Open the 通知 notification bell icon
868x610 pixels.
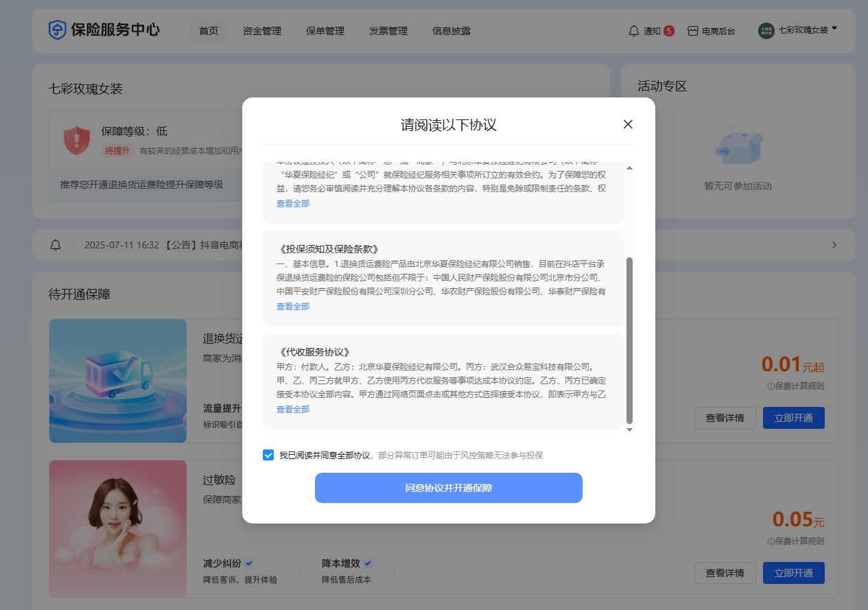(x=633, y=31)
